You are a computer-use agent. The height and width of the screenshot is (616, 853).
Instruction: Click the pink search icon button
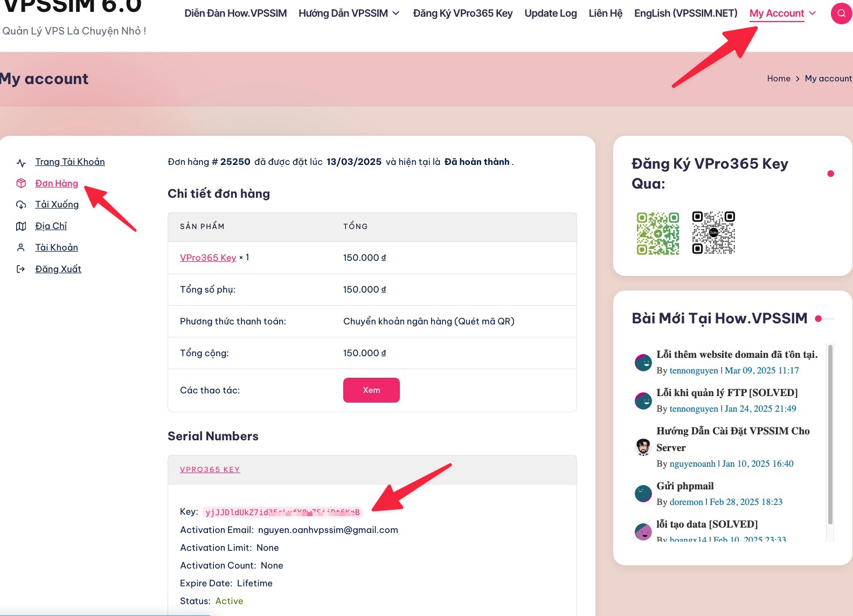841,13
